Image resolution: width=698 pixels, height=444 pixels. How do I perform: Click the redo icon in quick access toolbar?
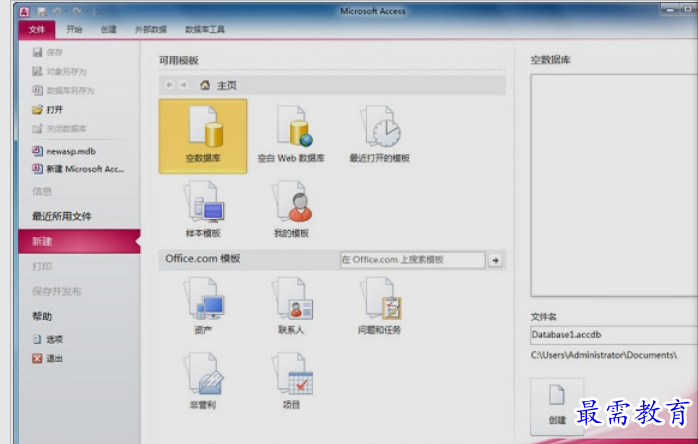coord(77,12)
